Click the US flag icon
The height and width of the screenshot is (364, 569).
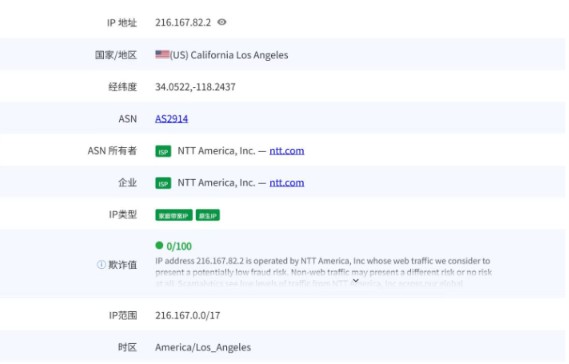click(162, 54)
